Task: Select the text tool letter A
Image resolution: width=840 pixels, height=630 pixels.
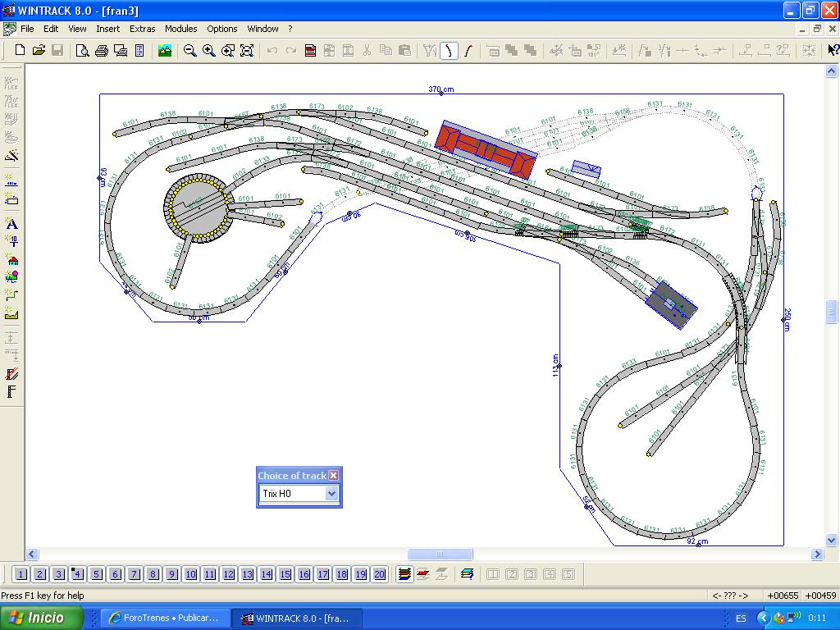Action: (x=11, y=224)
